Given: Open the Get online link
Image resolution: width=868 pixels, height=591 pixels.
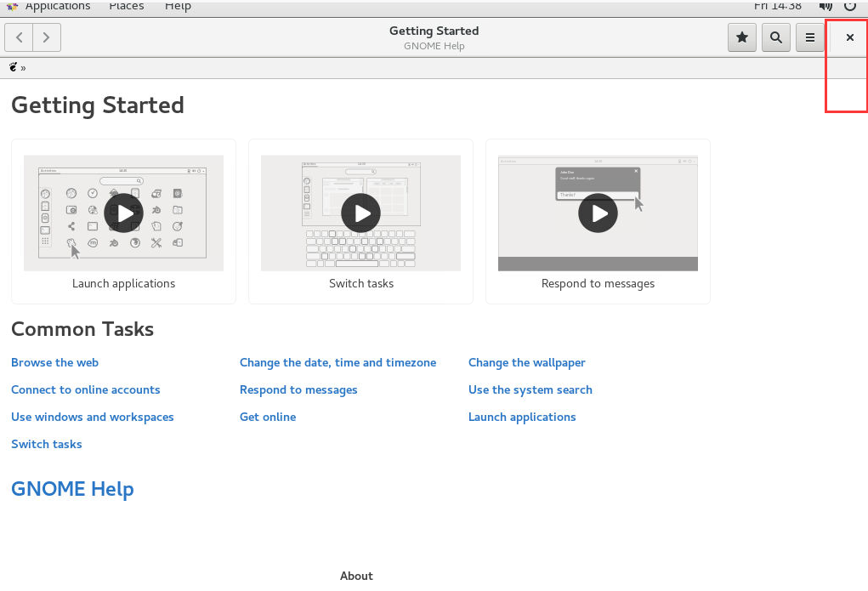Looking at the screenshot, I should click(x=268, y=417).
